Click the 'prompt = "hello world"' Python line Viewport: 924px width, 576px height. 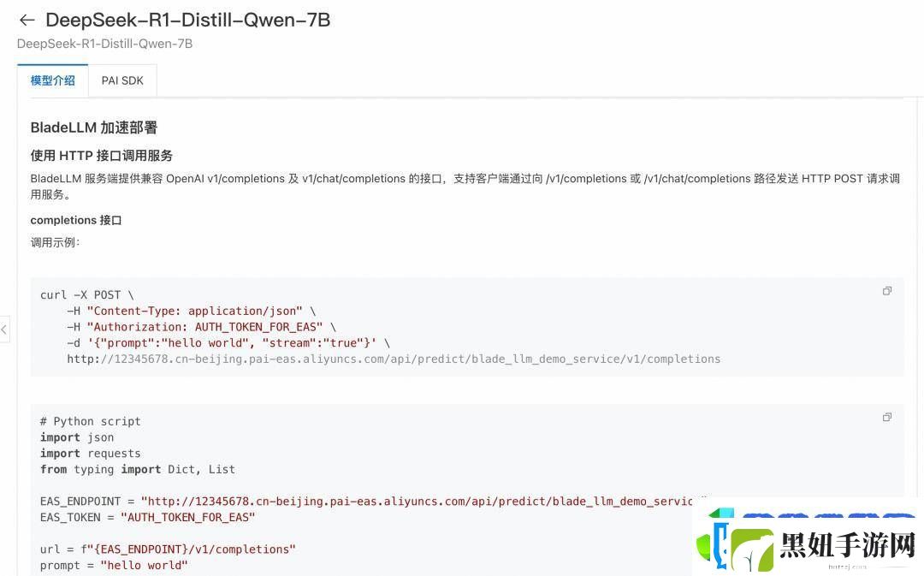[114, 565]
